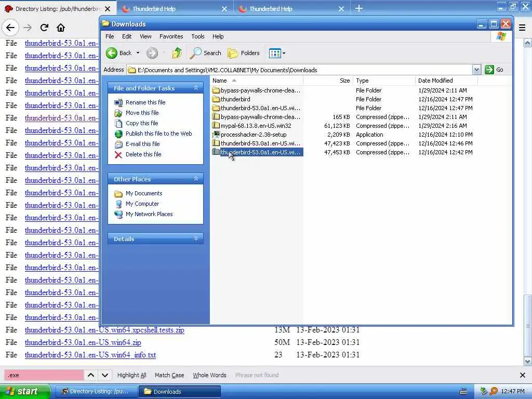Sort by Date Modified column header

[x=446, y=81]
